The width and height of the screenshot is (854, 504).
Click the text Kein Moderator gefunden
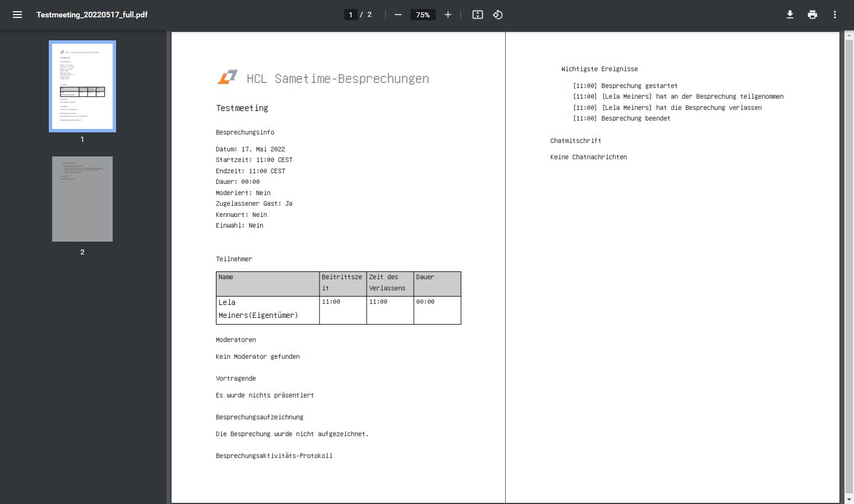[258, 357]
